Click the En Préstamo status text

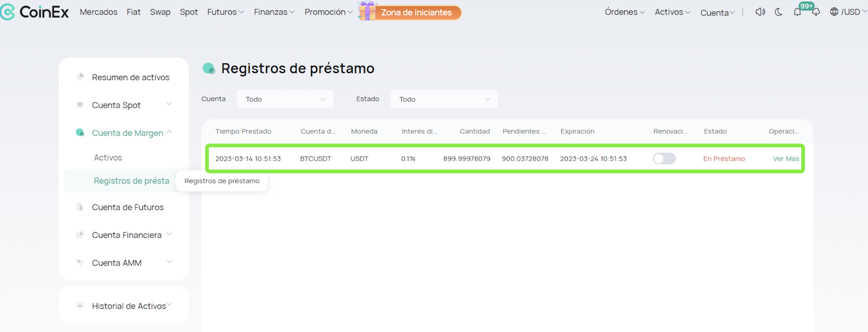click(x=724, y=159)
